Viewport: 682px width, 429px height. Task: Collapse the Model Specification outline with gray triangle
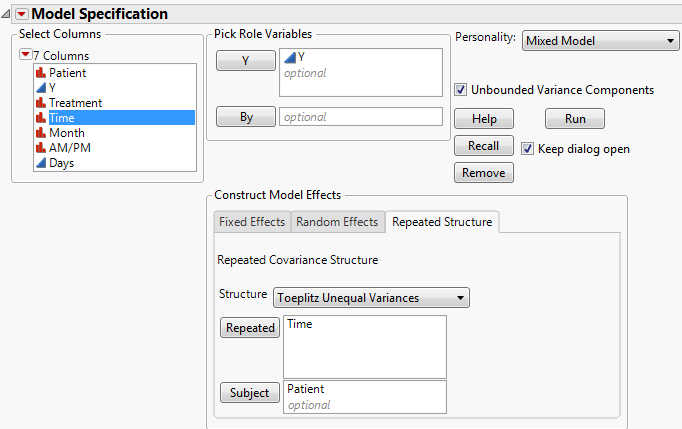7,14
